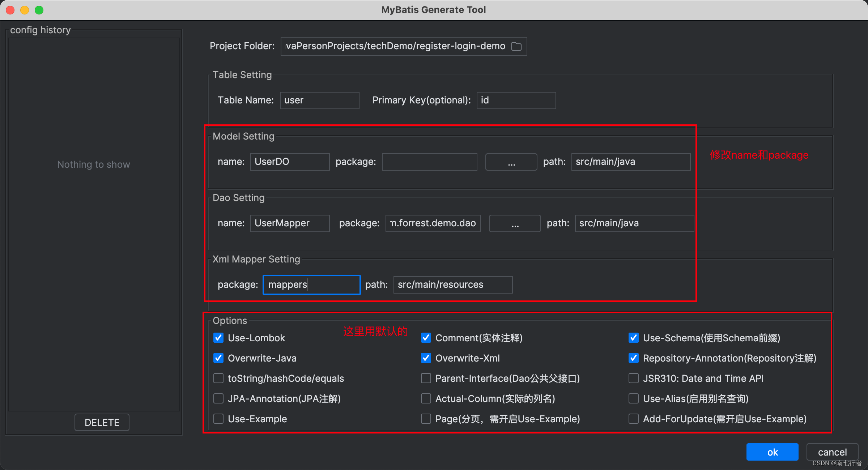Click the Project Folder browse folder icon
Image resolution: width=868 pixels, height=470 pixels.
[x=516, y=46]
